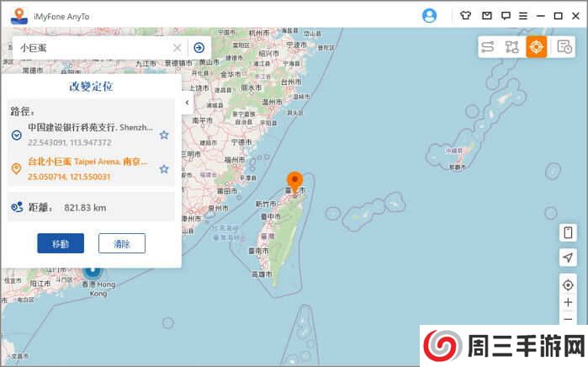Screen dimensions: 588x367
Task: Select the orange teleport mode icon
Action: point(537,47)
